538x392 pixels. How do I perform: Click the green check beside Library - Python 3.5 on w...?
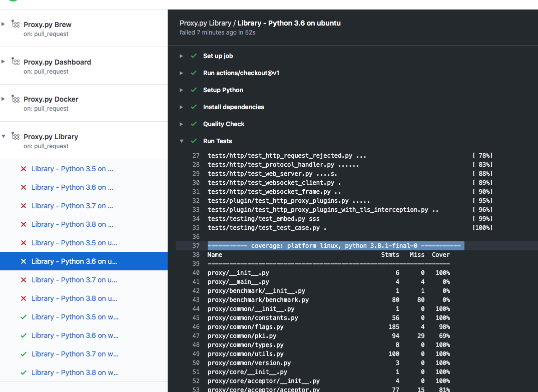pos(24,317)
